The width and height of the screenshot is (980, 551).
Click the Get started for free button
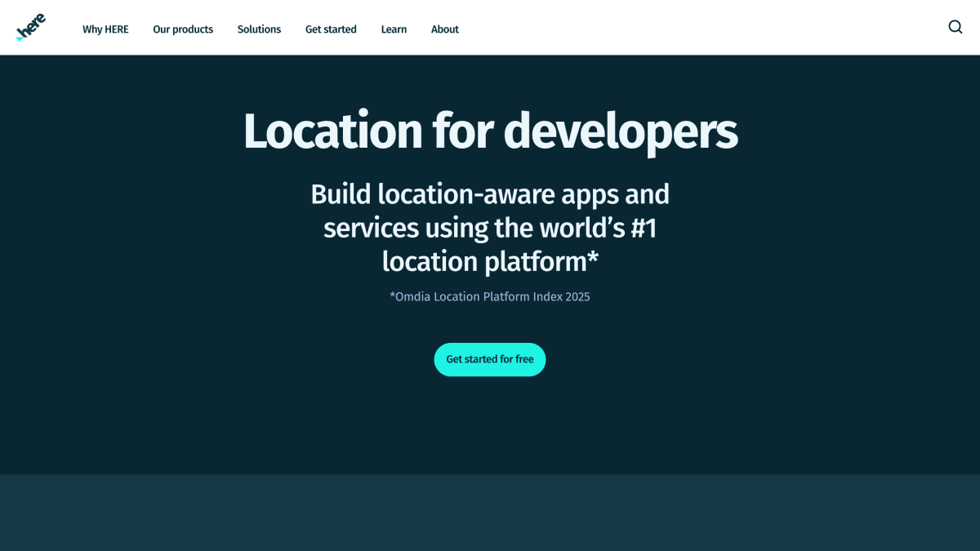pos(490,359)
